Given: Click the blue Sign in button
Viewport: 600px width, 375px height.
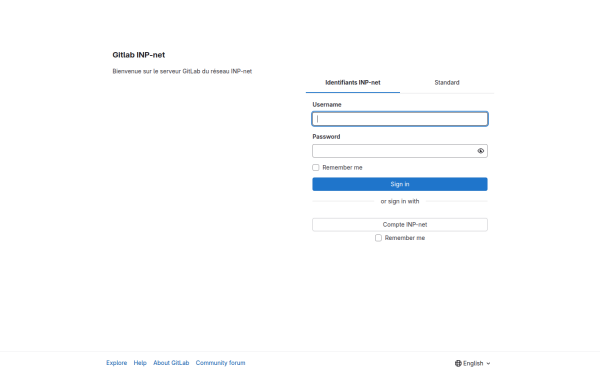Looking at the screenshot, I should [x=400, y=184].
